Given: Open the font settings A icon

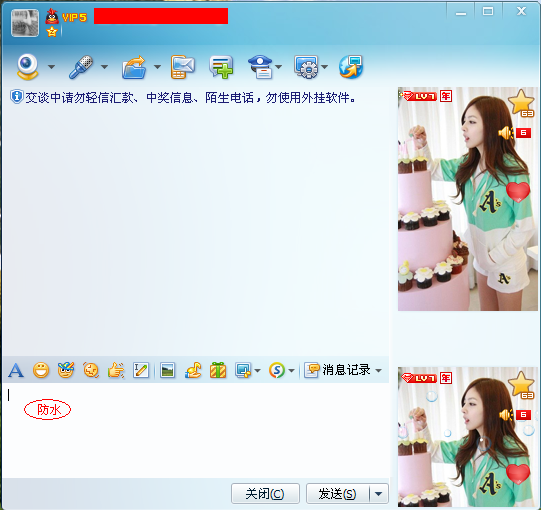Looking at the screenshot, I should click(16, 371).
